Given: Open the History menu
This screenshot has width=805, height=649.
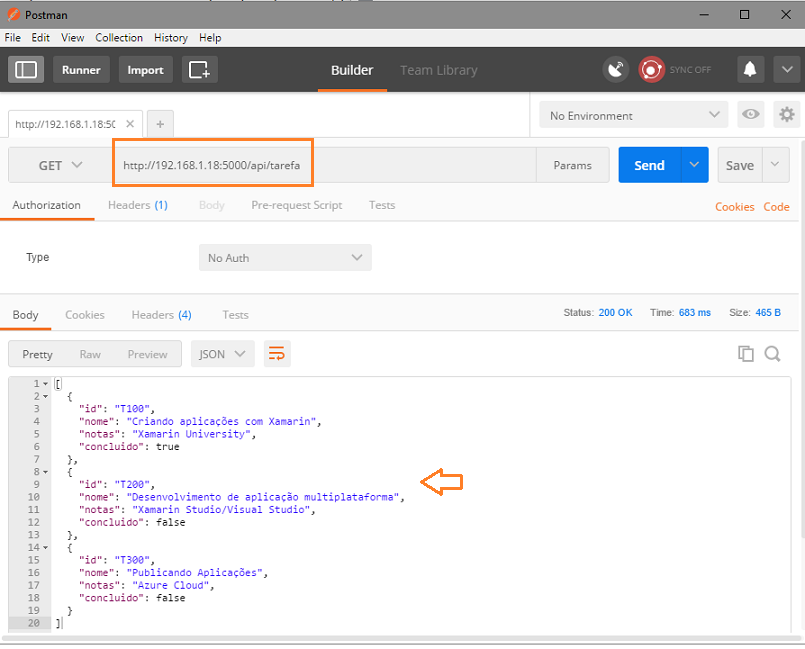Looking at the screenshot, I should 170,37.
